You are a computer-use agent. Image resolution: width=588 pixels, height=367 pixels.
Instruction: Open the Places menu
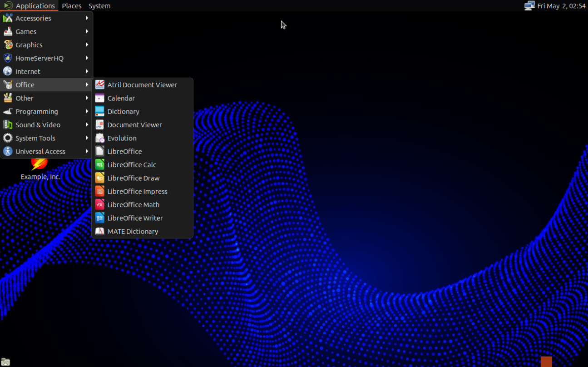[x=71, y=6]
